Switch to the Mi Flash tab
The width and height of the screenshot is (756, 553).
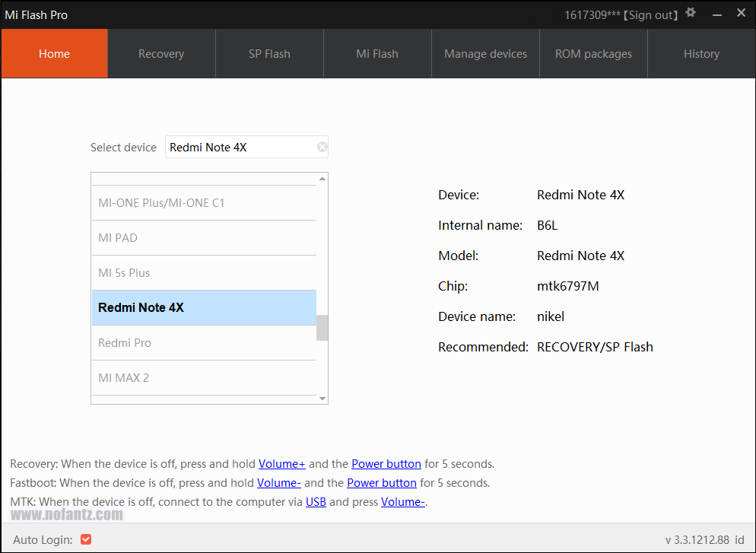pos(377,53)
